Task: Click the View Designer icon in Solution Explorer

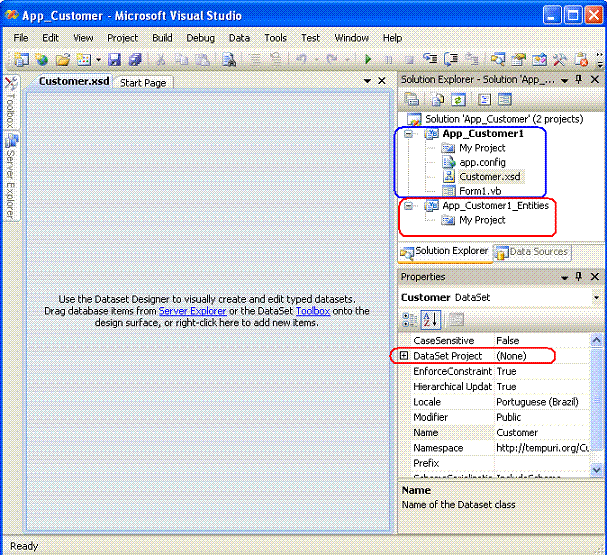Action: point(505,99)
